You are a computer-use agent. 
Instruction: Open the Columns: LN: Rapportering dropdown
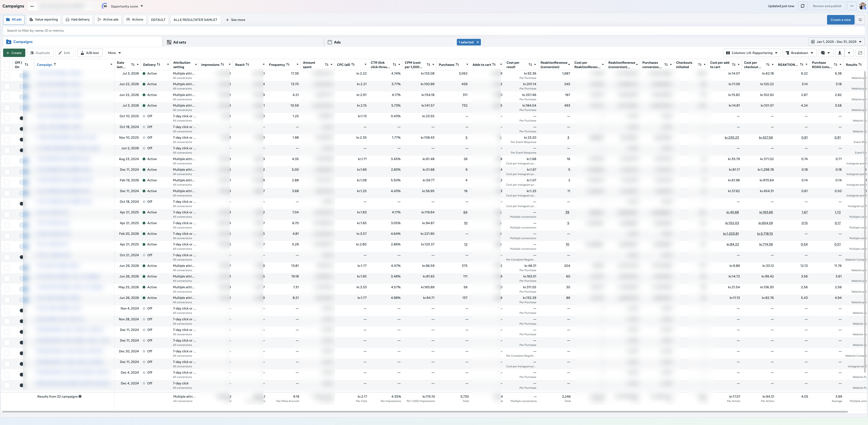pos(752,53)
